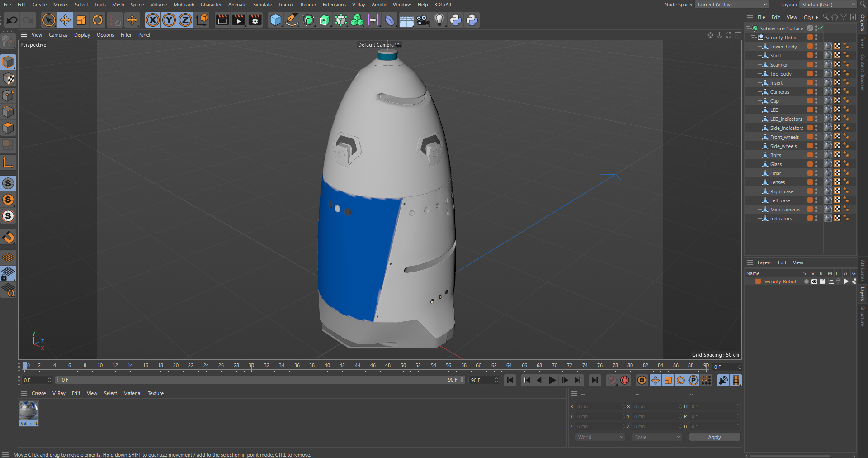Screen dimensions: 868x458
Task: Open material manager Create menu
Action: [38, 393]
